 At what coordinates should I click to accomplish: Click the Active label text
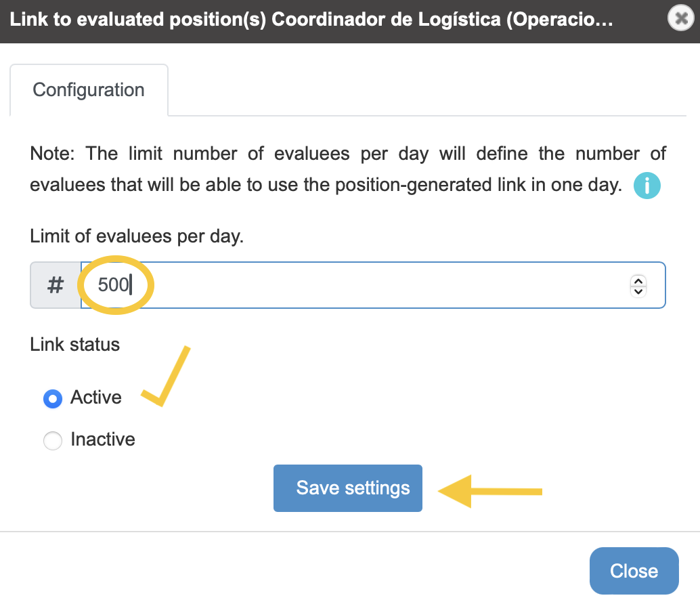point(96,398)
